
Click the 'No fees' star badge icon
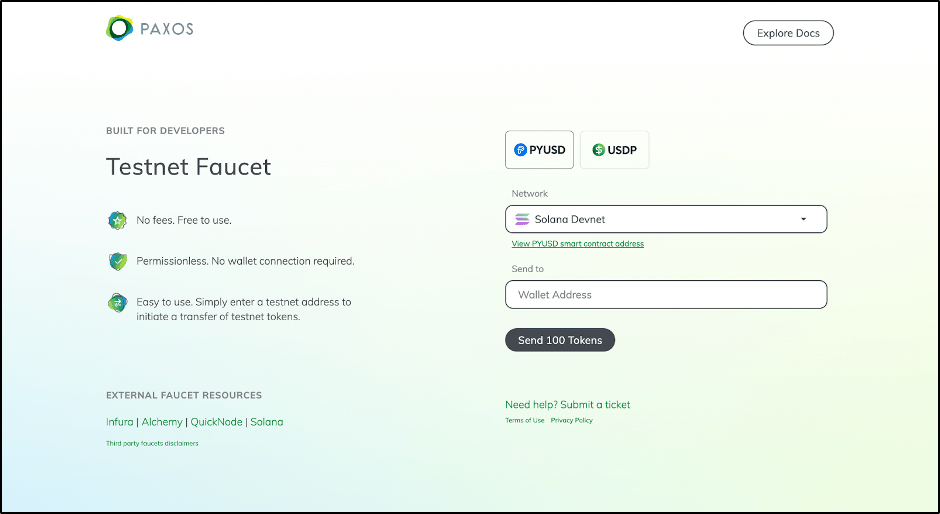click(118, 219)
